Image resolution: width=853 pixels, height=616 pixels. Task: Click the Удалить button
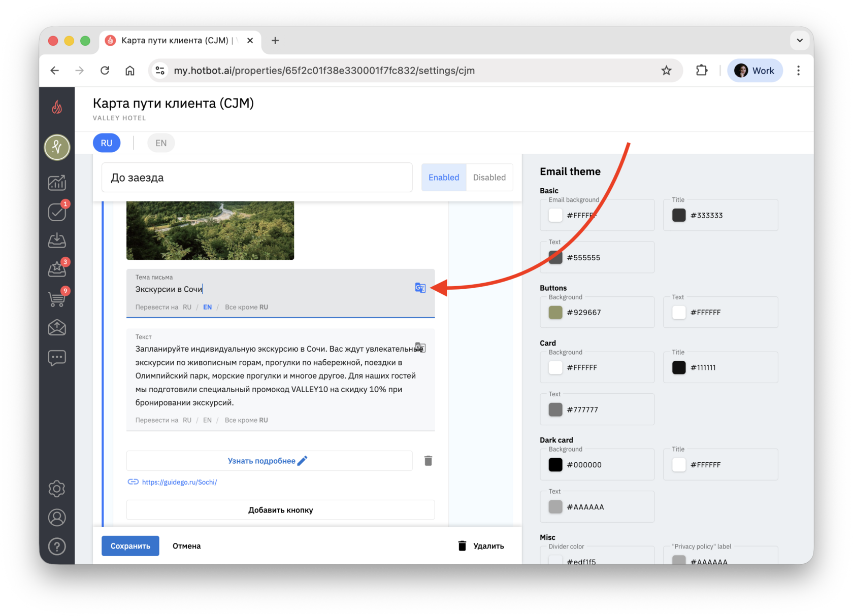[x=481, y=546]
